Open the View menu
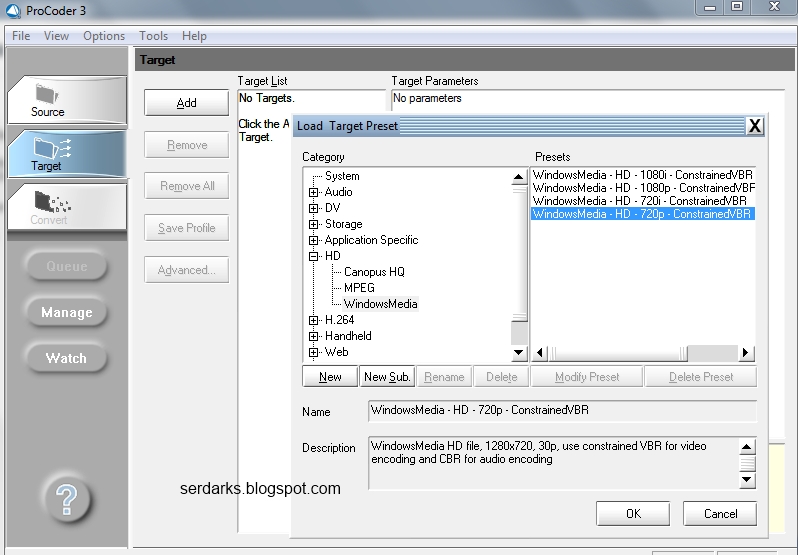 click(x=56, y=36)
